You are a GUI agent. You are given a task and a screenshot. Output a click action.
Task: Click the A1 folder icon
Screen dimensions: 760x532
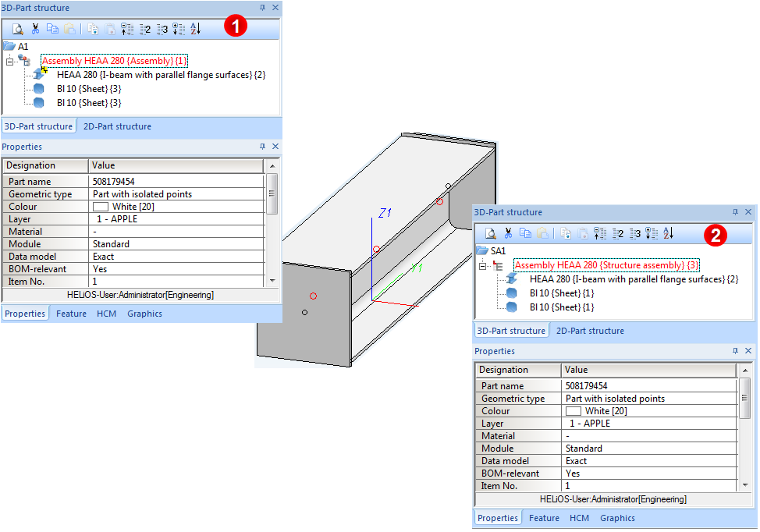point(9,46)
